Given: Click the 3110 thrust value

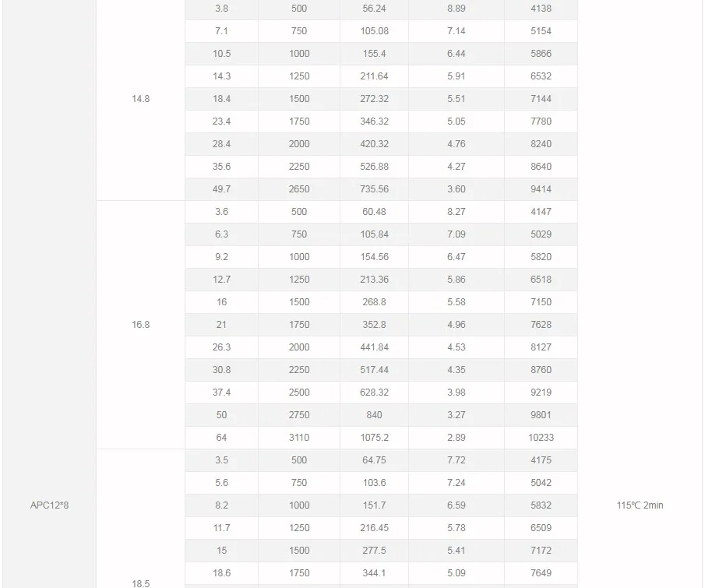Looking at the screenshot, I should click(x=299, y=438).
